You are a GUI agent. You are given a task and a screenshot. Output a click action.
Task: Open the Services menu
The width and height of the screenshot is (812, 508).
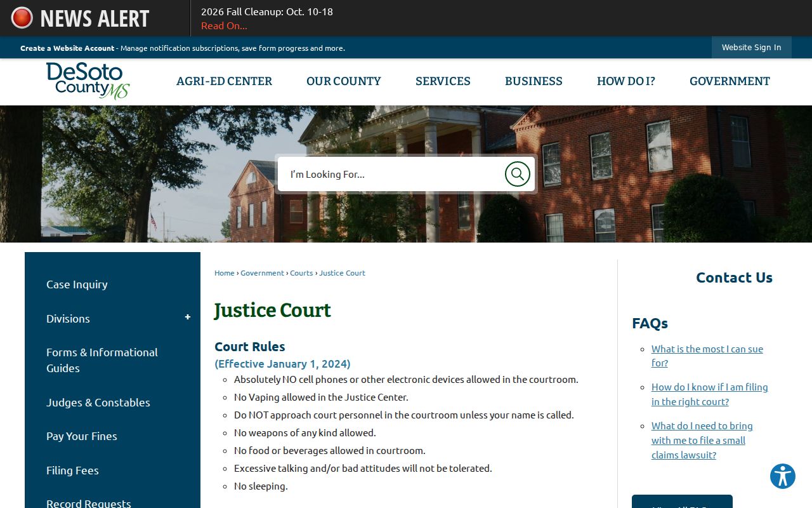[443, 81]
